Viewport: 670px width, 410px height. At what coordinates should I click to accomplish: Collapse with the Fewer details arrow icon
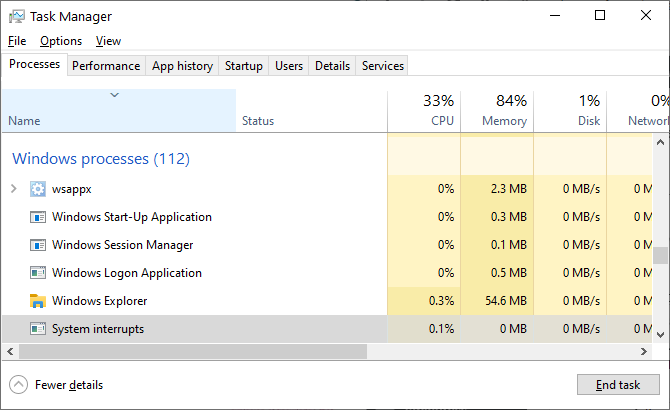(x=19, y=385)
